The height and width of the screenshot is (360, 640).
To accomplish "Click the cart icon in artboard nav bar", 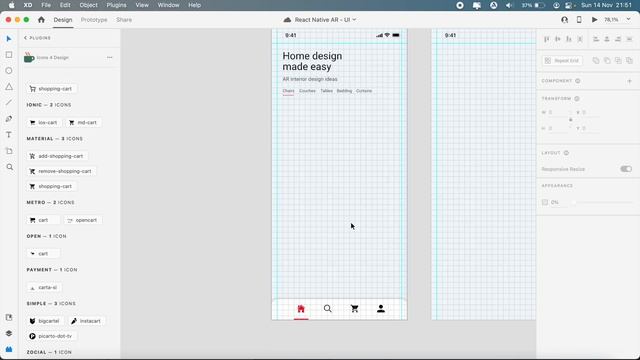I will (354, 309).
